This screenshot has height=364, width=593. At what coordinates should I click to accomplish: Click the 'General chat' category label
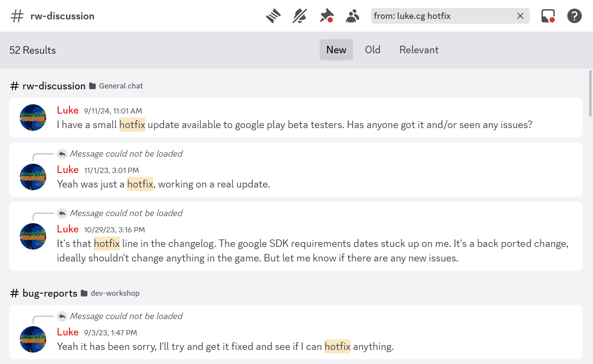pos(121,86)
